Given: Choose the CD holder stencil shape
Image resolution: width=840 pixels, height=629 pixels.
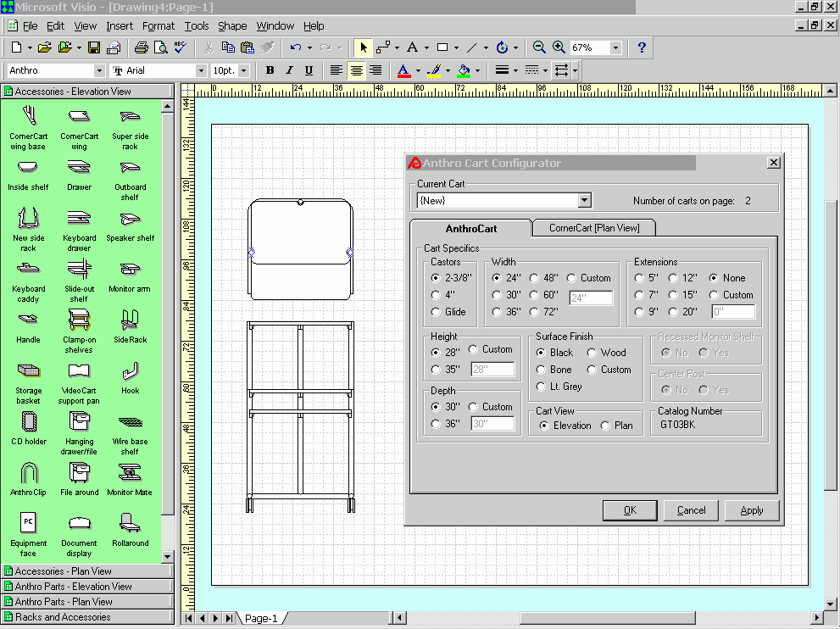Looking at the screenshot, I should 29,422.
